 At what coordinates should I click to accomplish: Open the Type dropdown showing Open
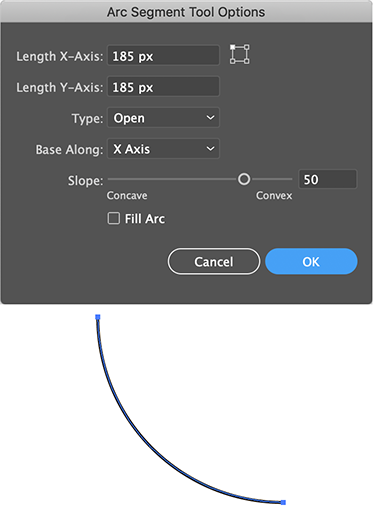(x=163, y=118)
